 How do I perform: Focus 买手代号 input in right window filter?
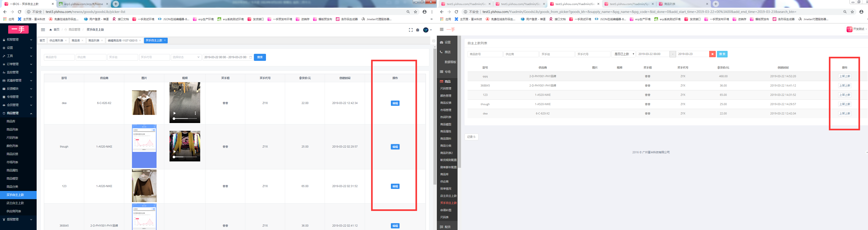coord(593,54)
